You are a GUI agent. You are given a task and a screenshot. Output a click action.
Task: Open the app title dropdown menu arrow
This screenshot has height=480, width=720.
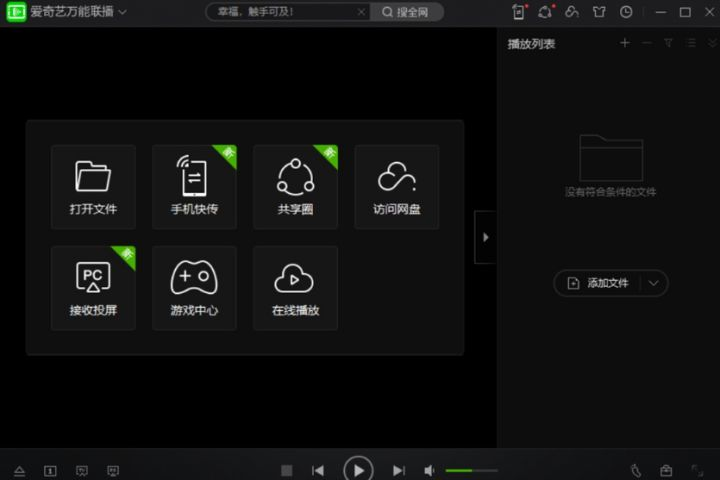point(123,12)
